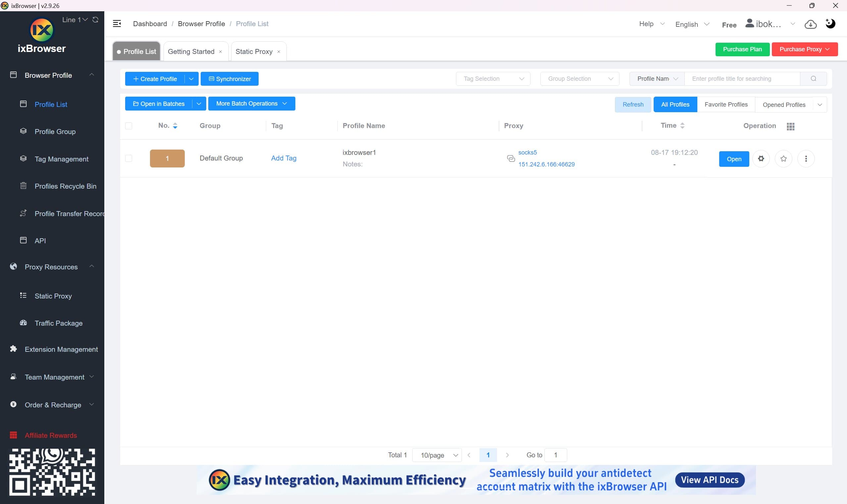Click the line refresh icon beside Line 1

(95, 20)
